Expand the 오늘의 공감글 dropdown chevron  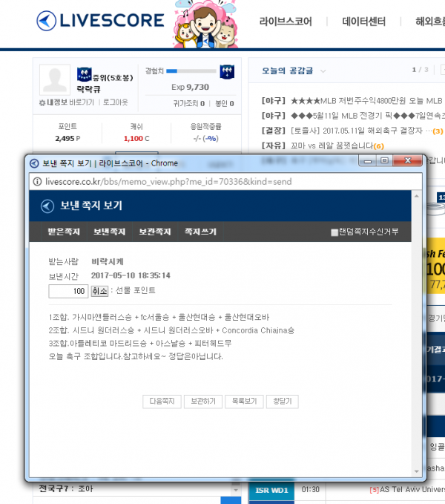pyautogui.click(x=323, y=71)
